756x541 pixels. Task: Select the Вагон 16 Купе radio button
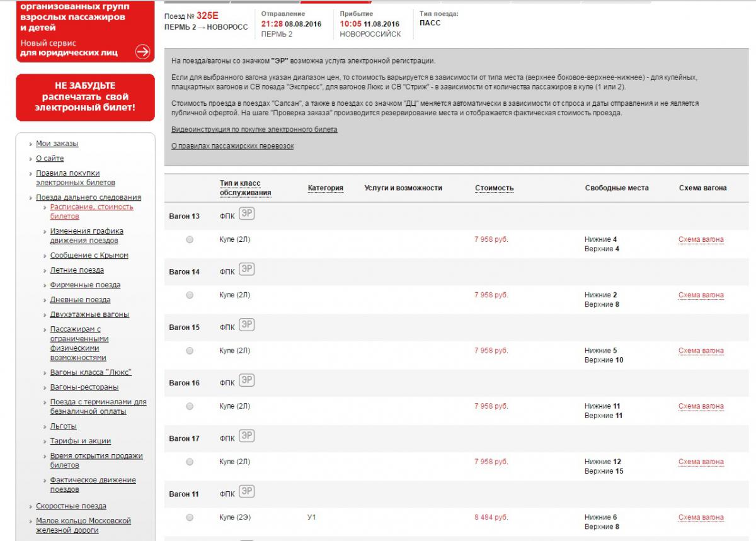(x=190, y=407)
